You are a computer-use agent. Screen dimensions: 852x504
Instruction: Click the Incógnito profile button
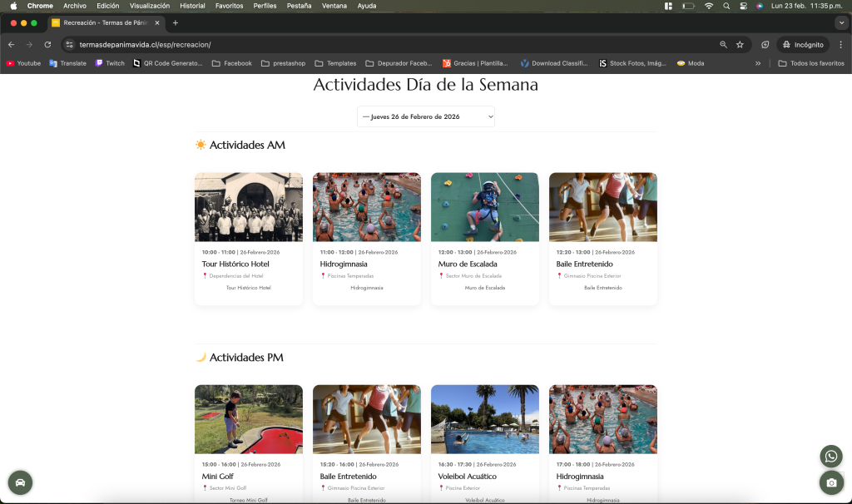(x=803, y=45)
